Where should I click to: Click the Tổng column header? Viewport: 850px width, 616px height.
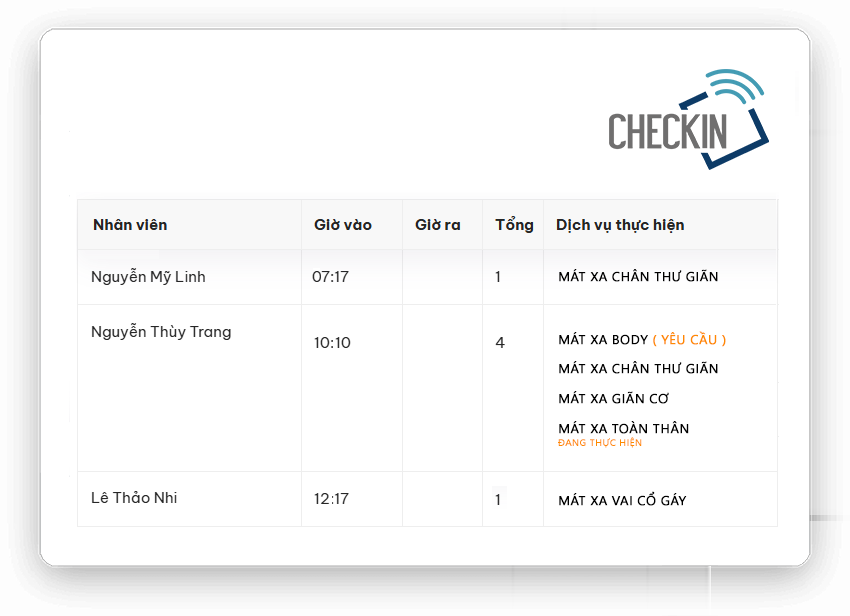(514, 225)
